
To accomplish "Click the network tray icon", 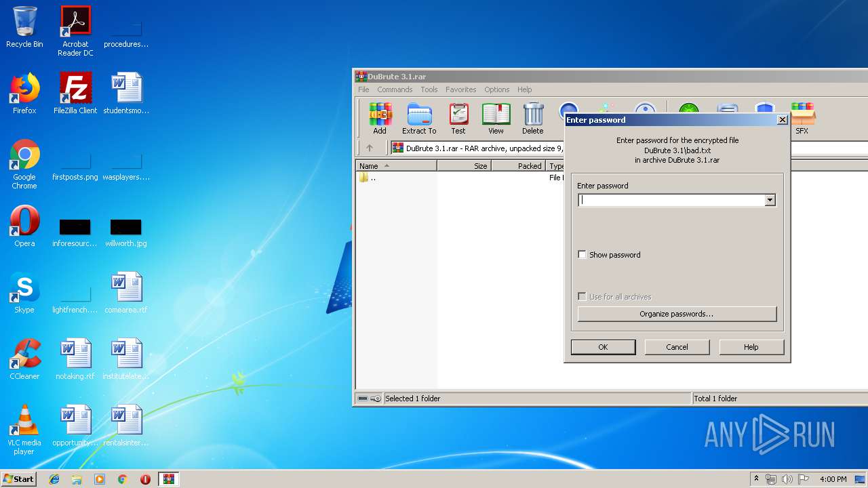I will pos(772,479).
